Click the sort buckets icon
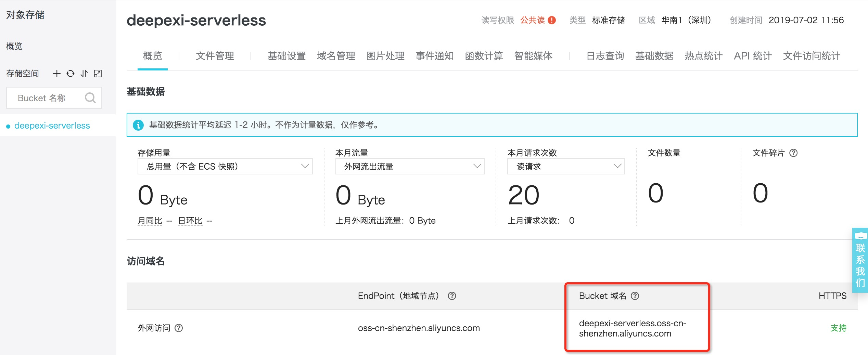 (84, 74)
